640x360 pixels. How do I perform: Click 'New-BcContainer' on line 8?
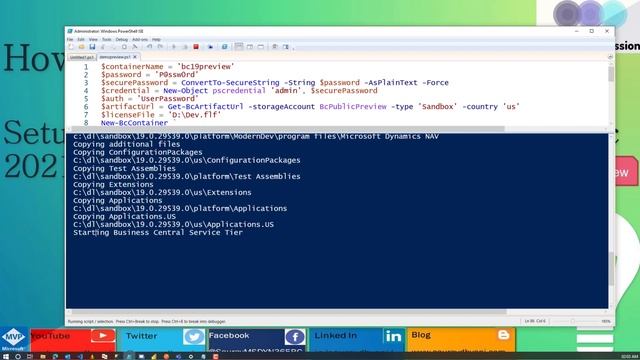click(x=134, y=123)
